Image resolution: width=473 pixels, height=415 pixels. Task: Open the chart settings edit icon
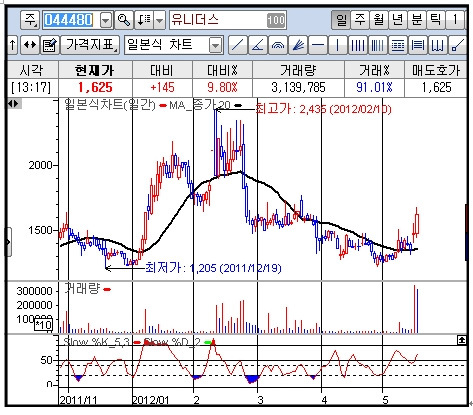[x=50, y=45]
